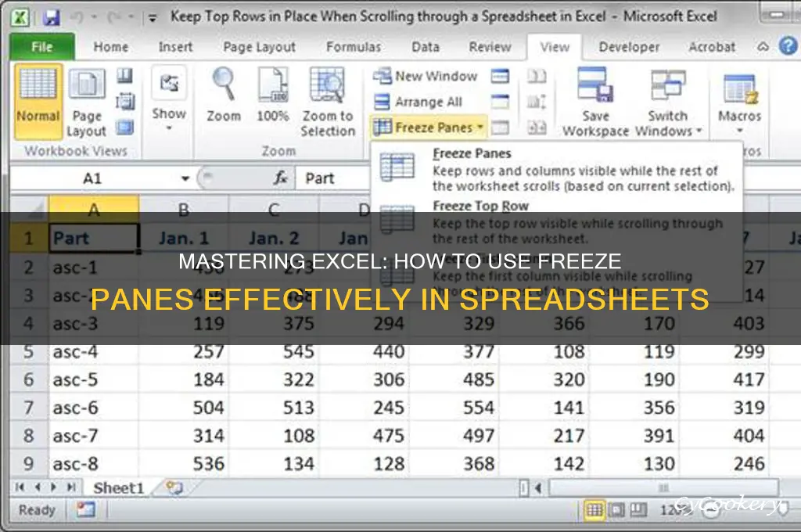The height and width of the screenshot is (532, 801).
Task: Open Switch Windows dropdown
Action: coord(668,102)
